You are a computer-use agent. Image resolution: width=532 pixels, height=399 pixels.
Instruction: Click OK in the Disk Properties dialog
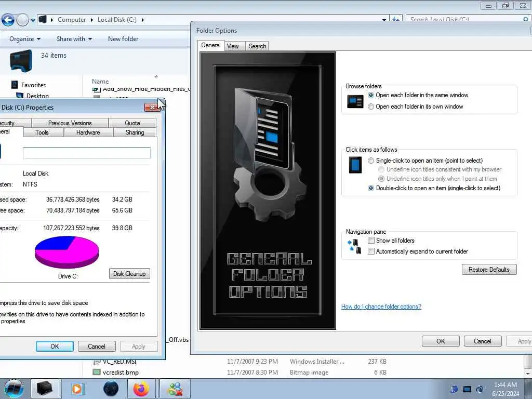click(x=55, y=346)
